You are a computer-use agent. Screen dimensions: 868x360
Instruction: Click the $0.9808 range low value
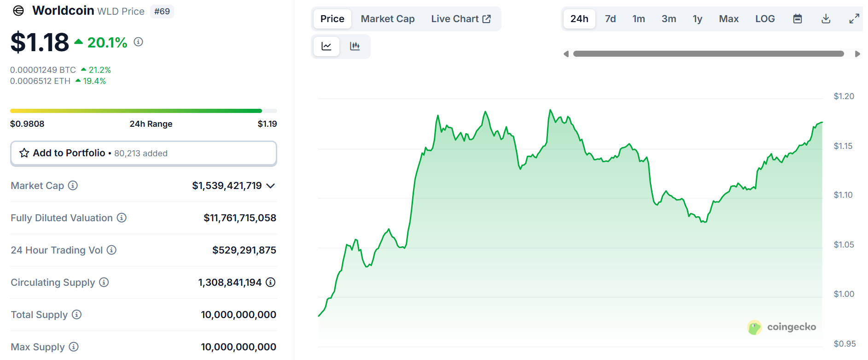pyautogui.click(x=27, y=124)
